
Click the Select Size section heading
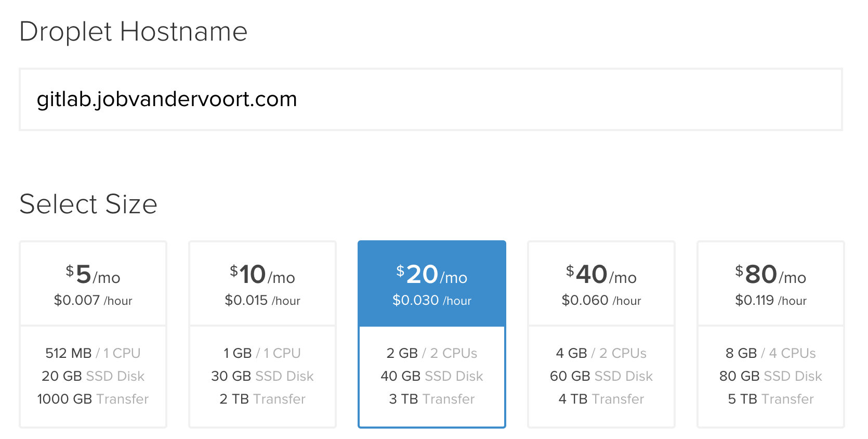[x=88, y=203]
